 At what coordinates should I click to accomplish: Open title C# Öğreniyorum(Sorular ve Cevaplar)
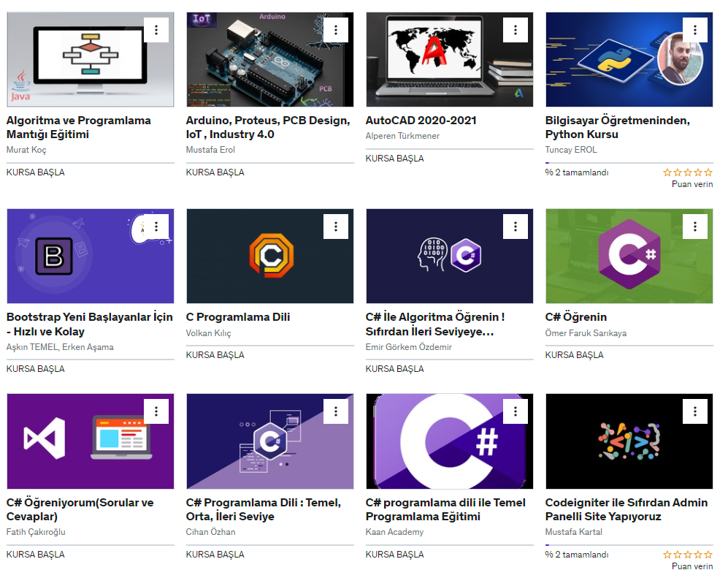coord(80,510)
